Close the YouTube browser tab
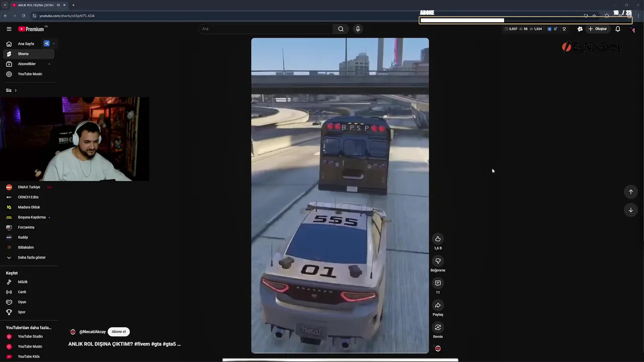The height and width of the screenshot is (362, 644). click(64, 5)
